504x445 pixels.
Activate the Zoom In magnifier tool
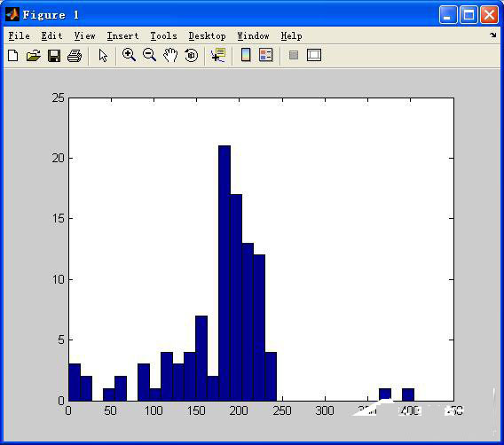(x=129, y=55)
